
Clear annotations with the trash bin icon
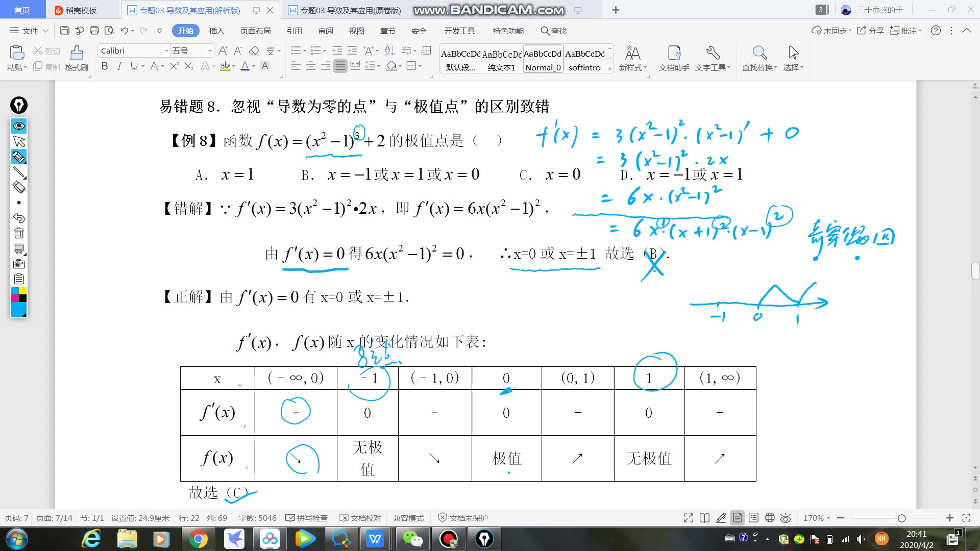19,233
